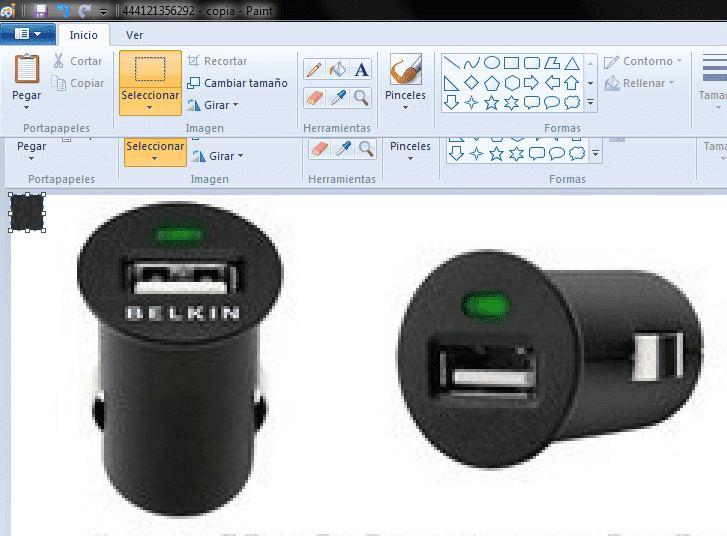
Task: Expand the Pinceles brushes dropdown arrow
Action: click(x=406, y=108)
